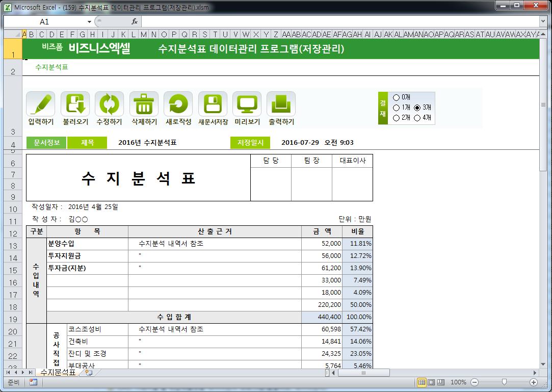
Task: Click the 출력하기 printer icon
Action: tap(281, 104)
